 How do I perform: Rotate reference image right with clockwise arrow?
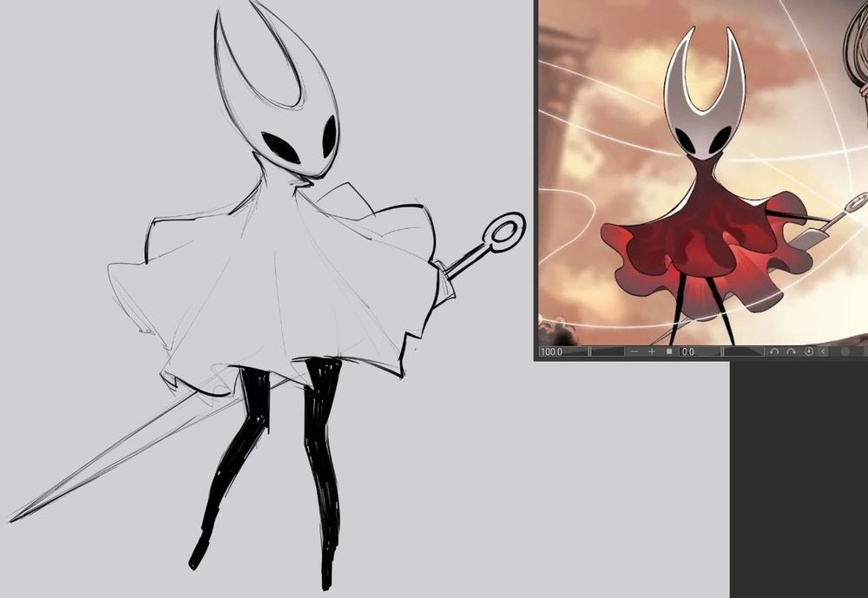point(791,352)
